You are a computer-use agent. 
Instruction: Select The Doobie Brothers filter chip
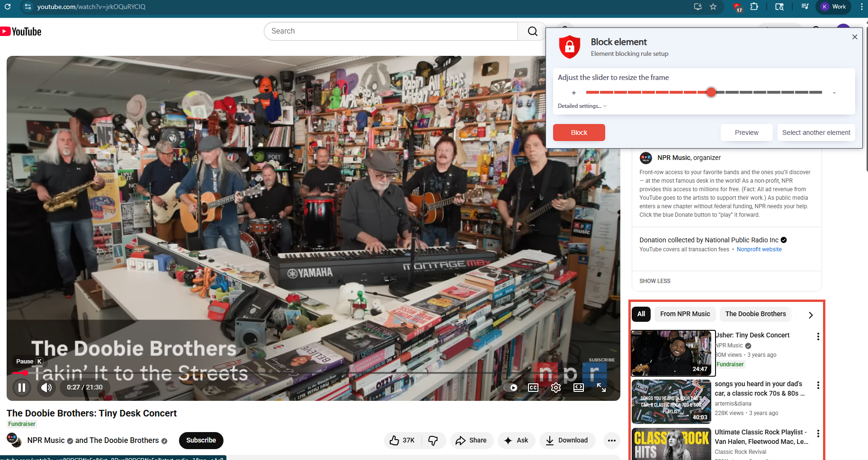[755, 314]
